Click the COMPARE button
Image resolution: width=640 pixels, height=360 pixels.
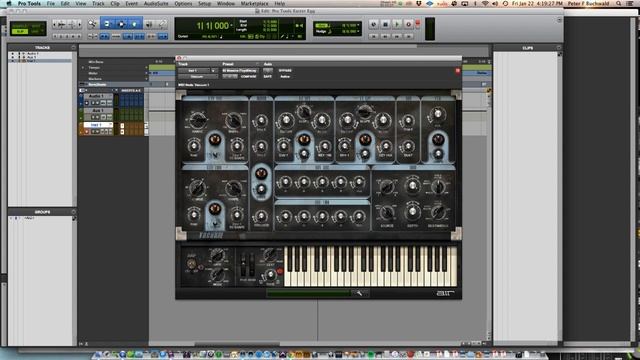[248, 76]
